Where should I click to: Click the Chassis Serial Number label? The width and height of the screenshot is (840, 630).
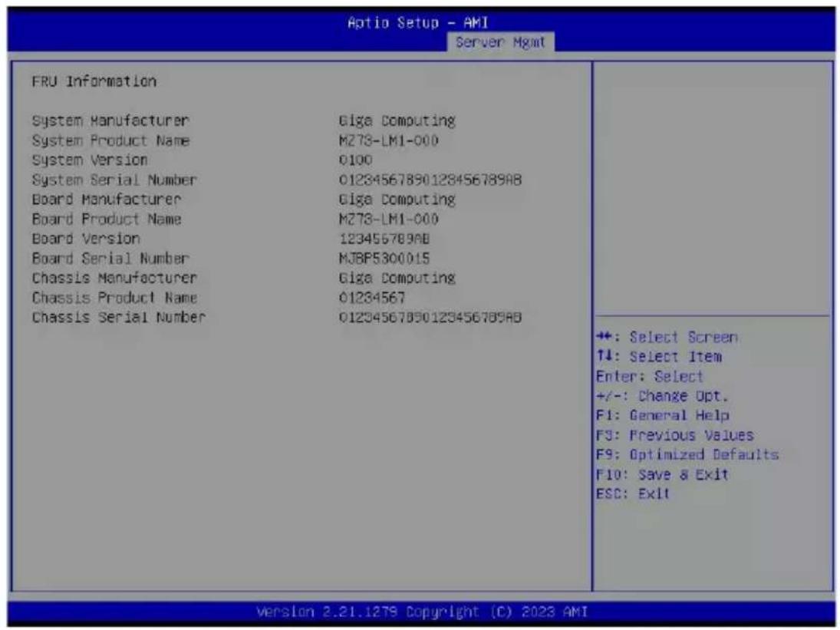[x=118, y=317]
